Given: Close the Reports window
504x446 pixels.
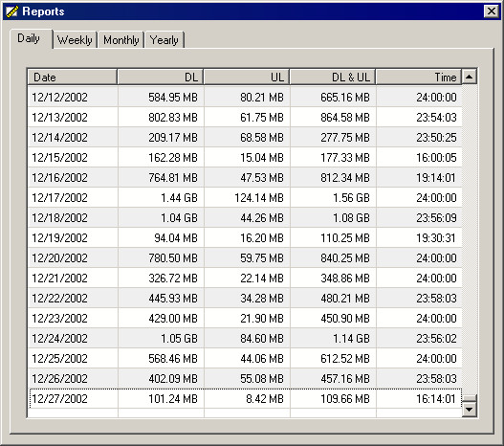Looking at the screenshot, I should click(492, 11).
